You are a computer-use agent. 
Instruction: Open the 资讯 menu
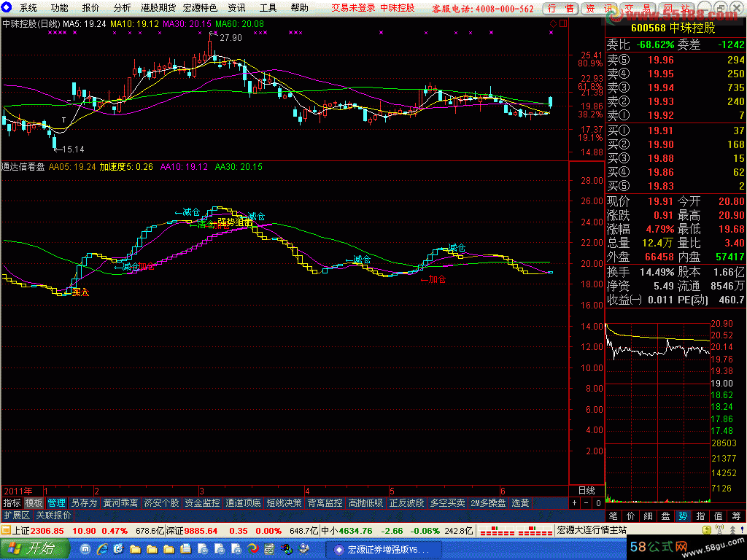tap(236, 7)
